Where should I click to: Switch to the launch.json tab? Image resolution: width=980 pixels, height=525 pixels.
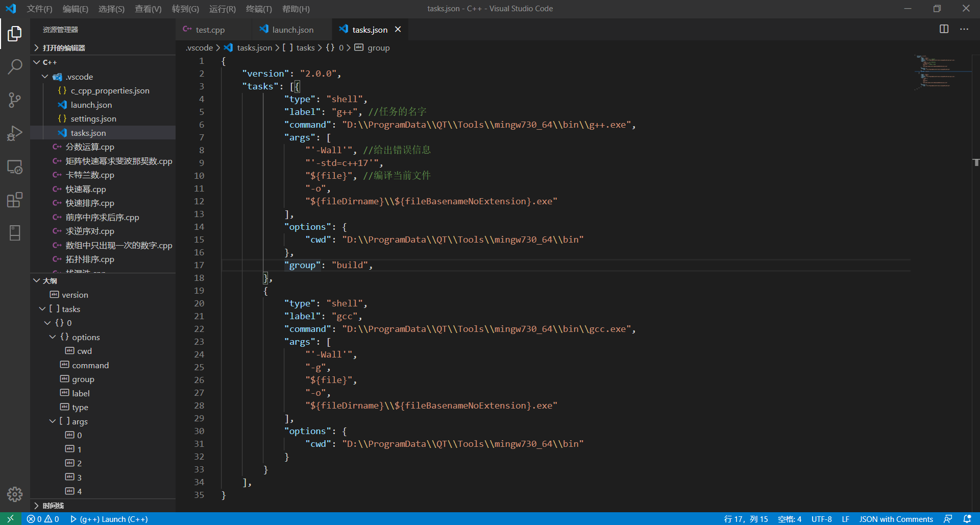click(291, 30)
